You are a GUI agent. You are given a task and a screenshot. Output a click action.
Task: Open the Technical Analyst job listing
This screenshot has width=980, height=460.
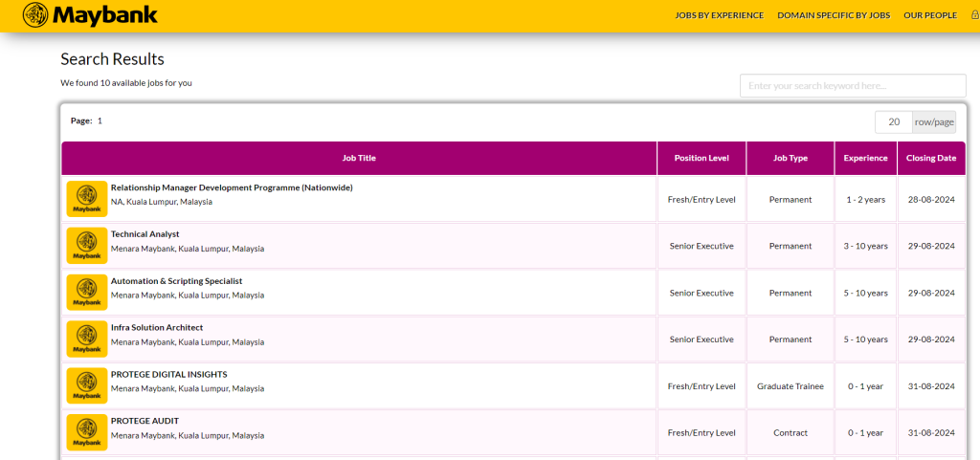[x=145, y=234]
